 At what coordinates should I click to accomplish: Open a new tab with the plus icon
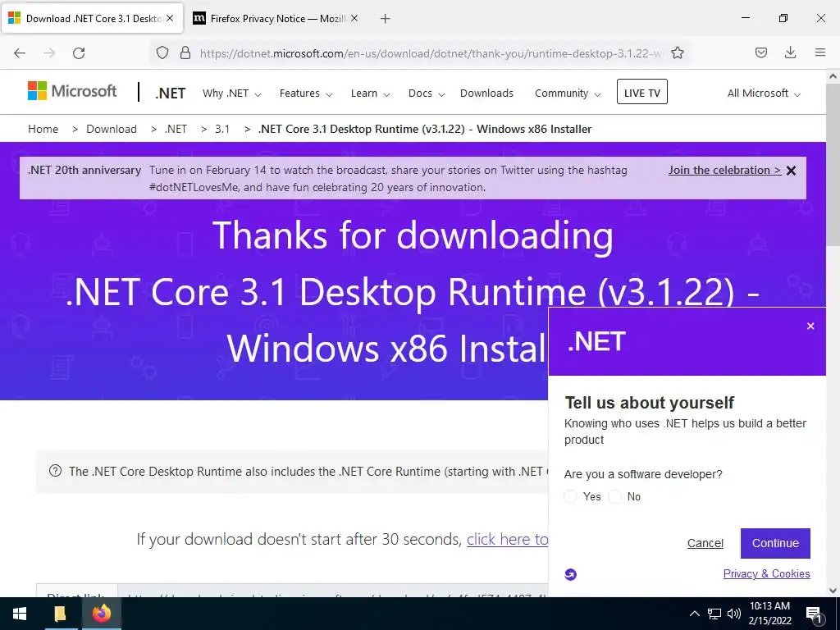pyautogui.click(x=385, y=19)
